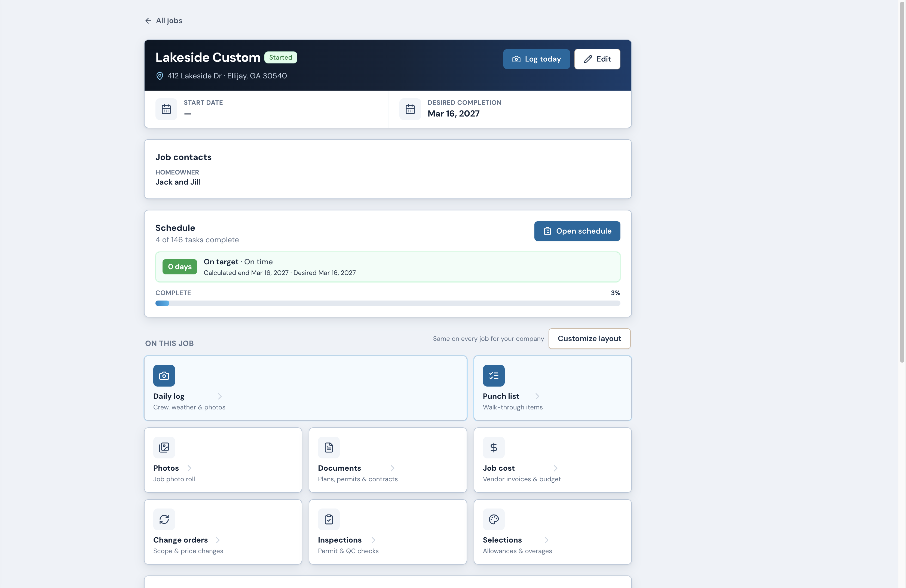The height and width of the screenshot is (588, 906).
Task: Click the camera icon inside Log today
Action: point(516,59)
